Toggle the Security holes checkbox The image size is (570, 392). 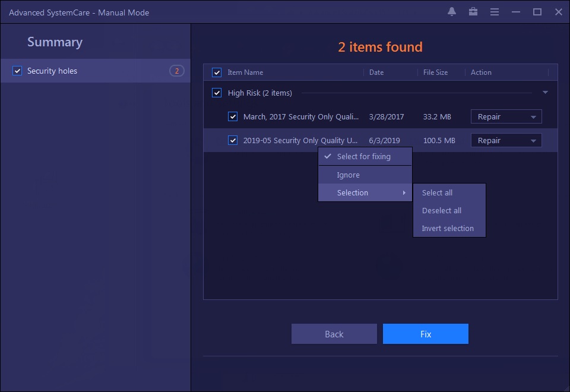pos(17,71)
